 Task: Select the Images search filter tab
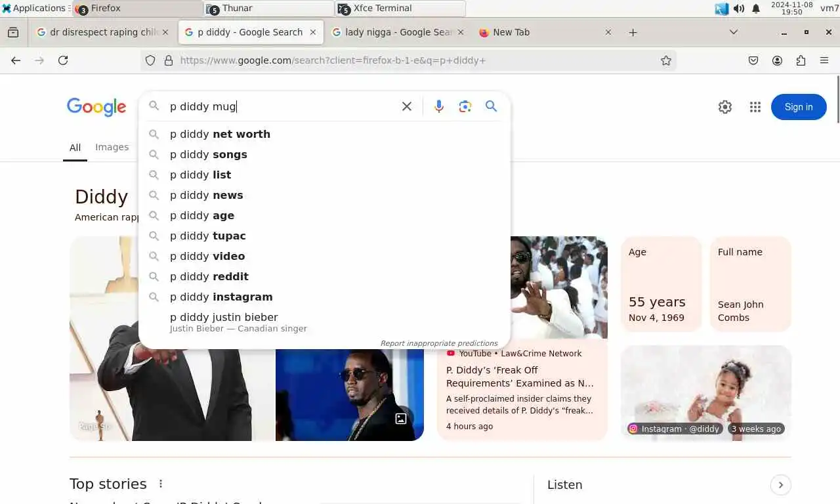(x=112, y=147)
